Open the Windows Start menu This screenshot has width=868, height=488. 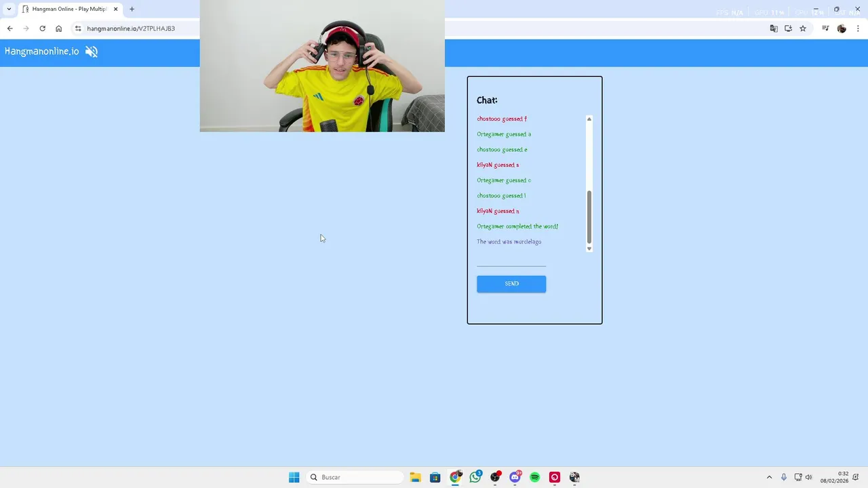point(294,477)
